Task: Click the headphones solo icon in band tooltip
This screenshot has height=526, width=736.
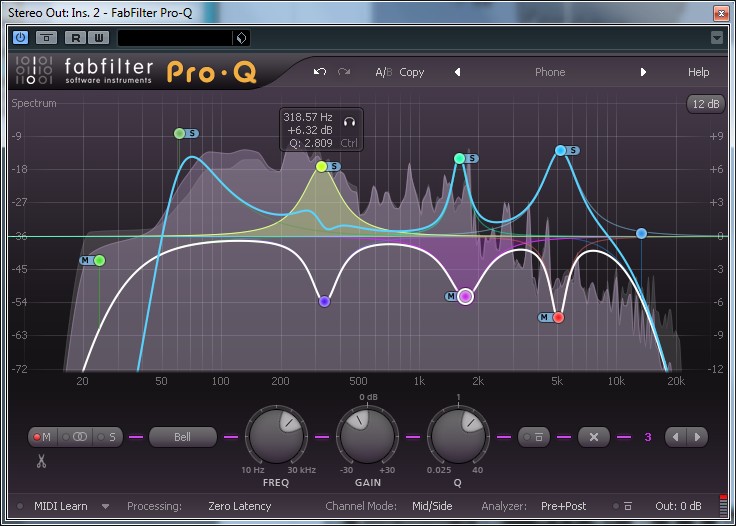Action: [x=349, y=122]
